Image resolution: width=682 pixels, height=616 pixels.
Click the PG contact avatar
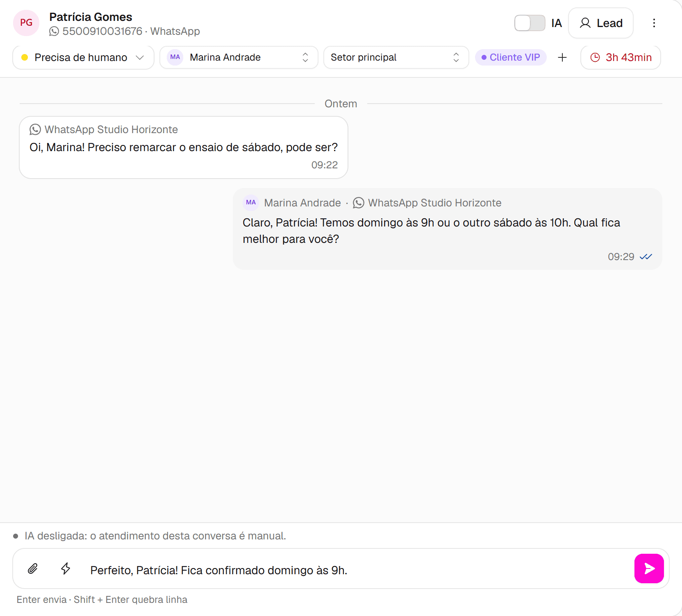point(26,23)
